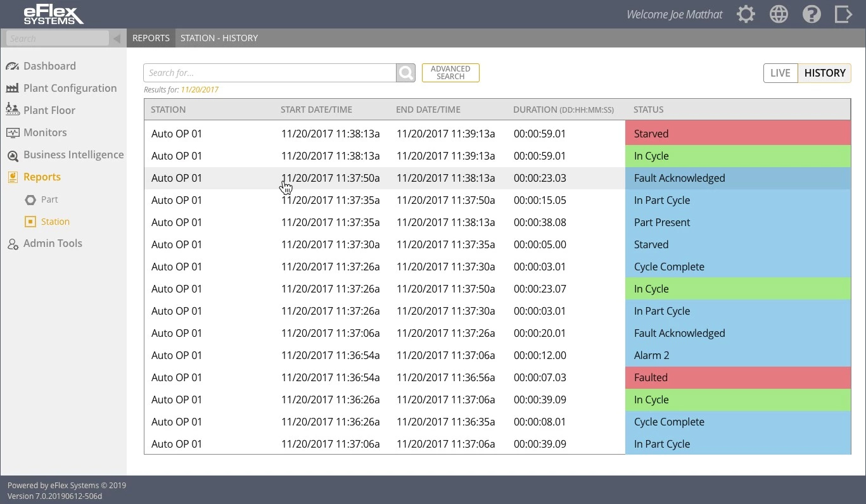Viewport: 866px width, 504px height.
Task: Click the red Faulted status cell
Action: 737,377
